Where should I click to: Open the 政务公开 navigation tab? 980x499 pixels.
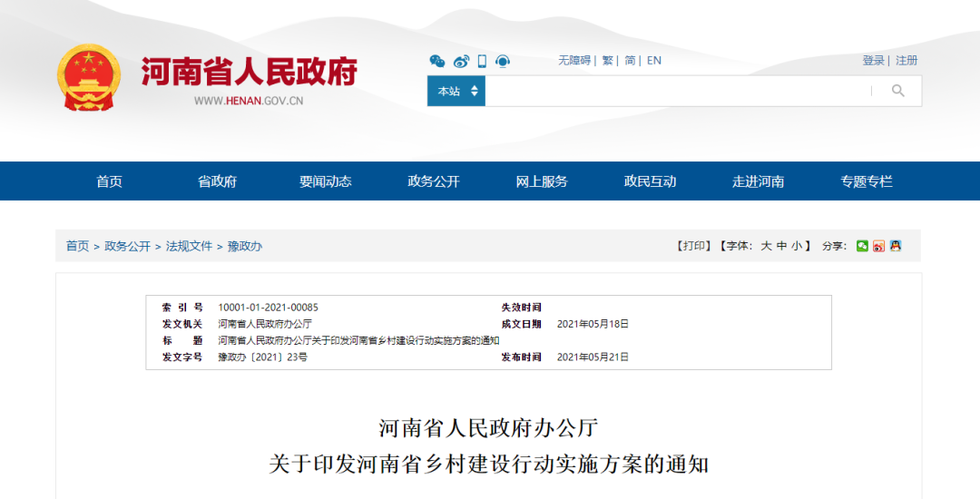click(x=434, y=181)
